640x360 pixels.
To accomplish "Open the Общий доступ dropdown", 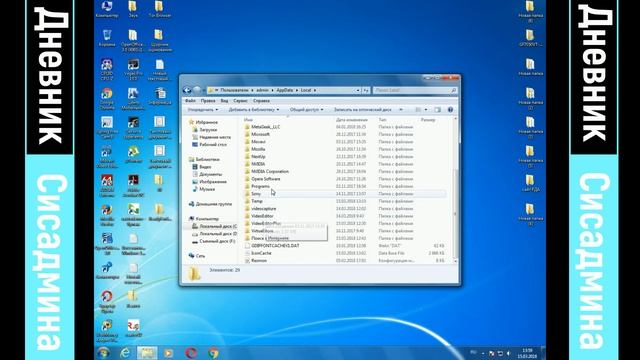I will (x=306, y=110).
